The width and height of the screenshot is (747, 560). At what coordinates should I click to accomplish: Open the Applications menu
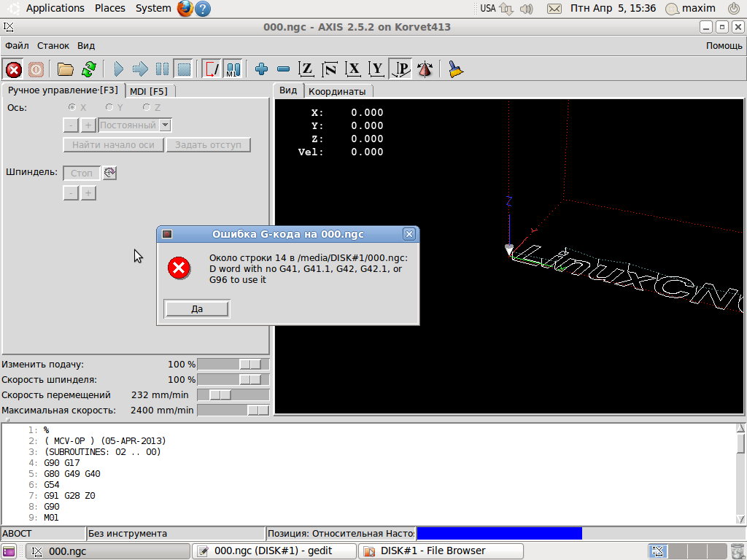point(55,8)
